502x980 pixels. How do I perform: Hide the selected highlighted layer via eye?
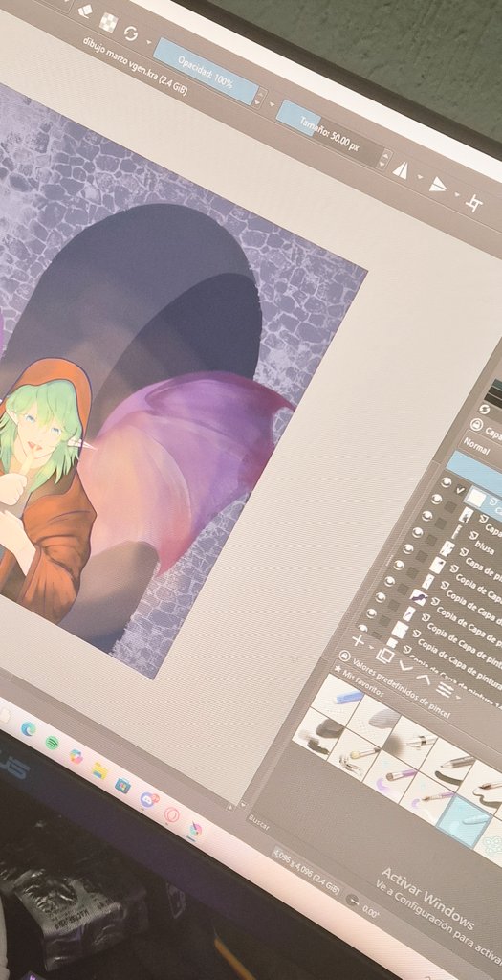[x=446, y=482]
